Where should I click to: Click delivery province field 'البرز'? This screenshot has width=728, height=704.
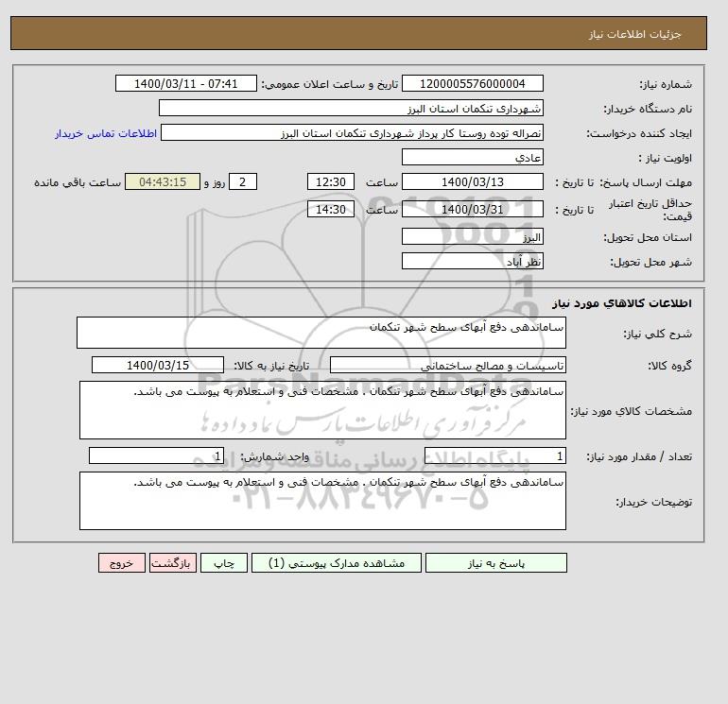click(472, 236)
